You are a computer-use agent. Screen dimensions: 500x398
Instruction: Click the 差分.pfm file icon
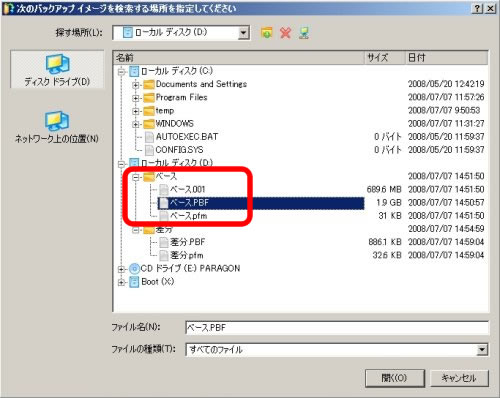pyautogui.click(x=164, y=256)
